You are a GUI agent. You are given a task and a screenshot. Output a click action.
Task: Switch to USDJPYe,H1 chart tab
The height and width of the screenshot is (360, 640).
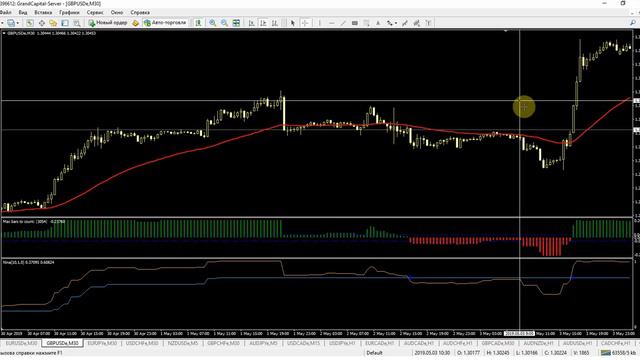[342, 343]
